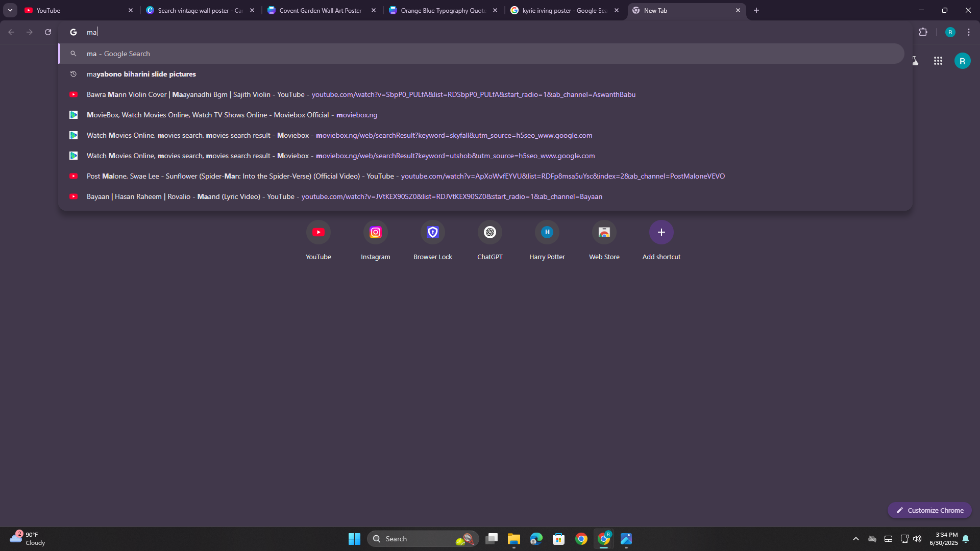
Task: Open Task View in taskbar
Action: (492, 539)
